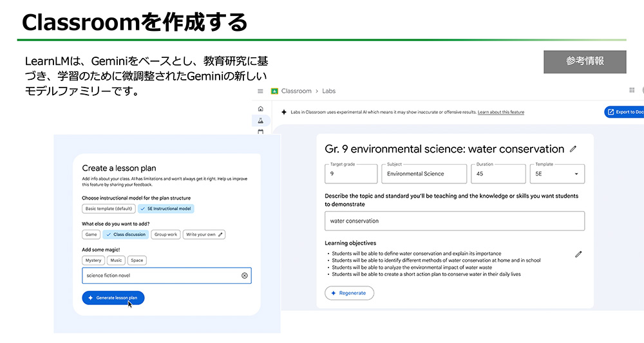The height and width of the screenshot is (343, 644).
Task: Deselect the Class discussion chip
Action: [x=126, y=235]
